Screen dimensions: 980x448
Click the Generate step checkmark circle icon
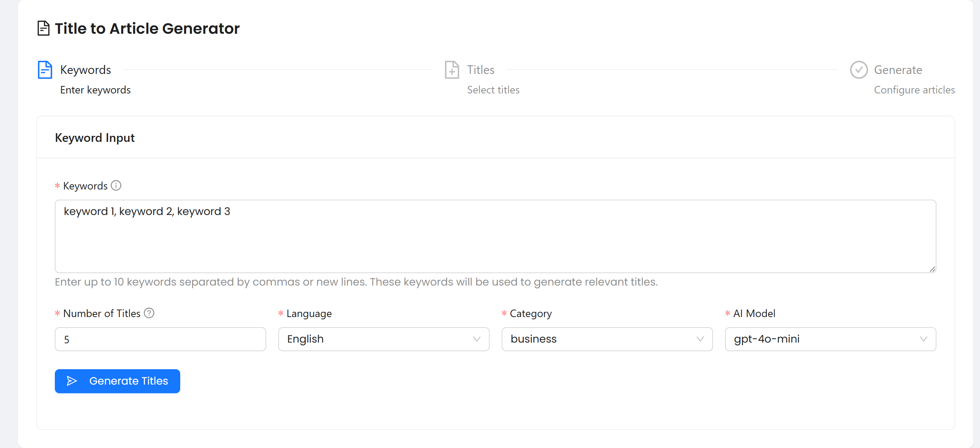(858, 69)
